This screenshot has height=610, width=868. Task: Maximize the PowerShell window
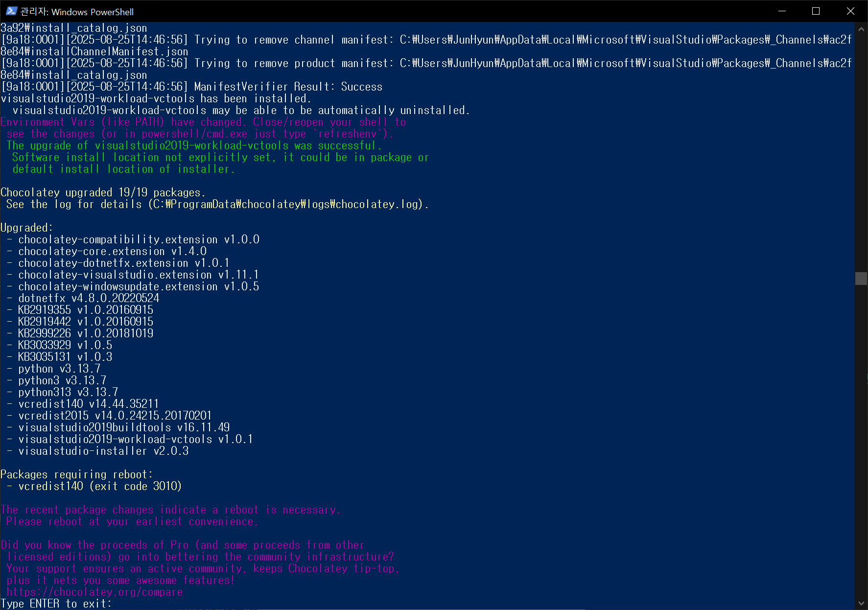coord(816,11)
